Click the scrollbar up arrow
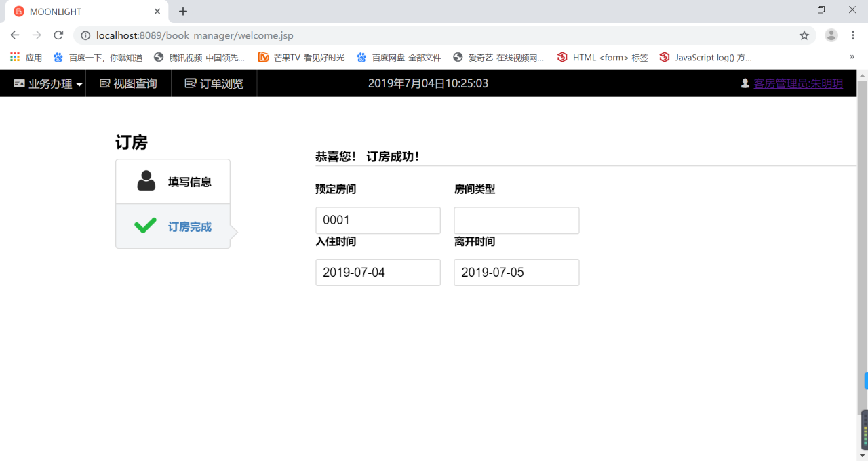The width and height of the screenshot is (868, 461). coord(863,75)
